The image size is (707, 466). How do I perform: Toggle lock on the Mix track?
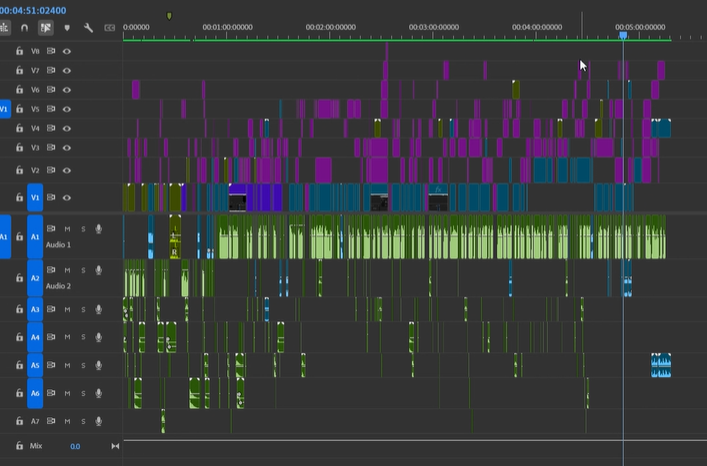[x=19, y=446]
